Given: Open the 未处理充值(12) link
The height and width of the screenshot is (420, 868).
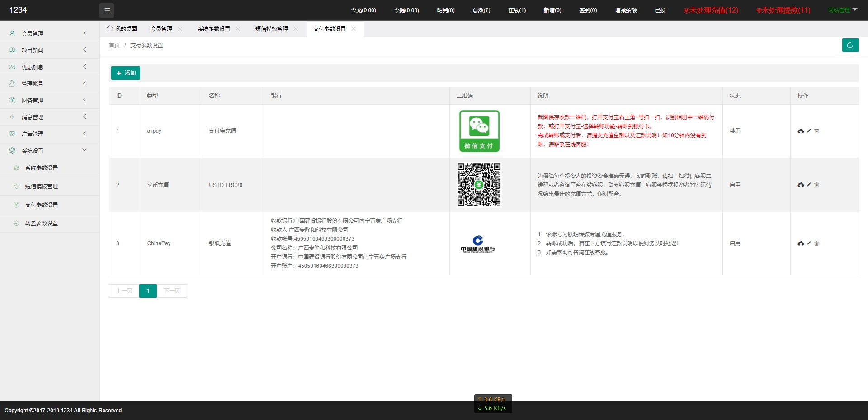Looking at the screenshot, I should pyautogui.click(x=711, y=10).
